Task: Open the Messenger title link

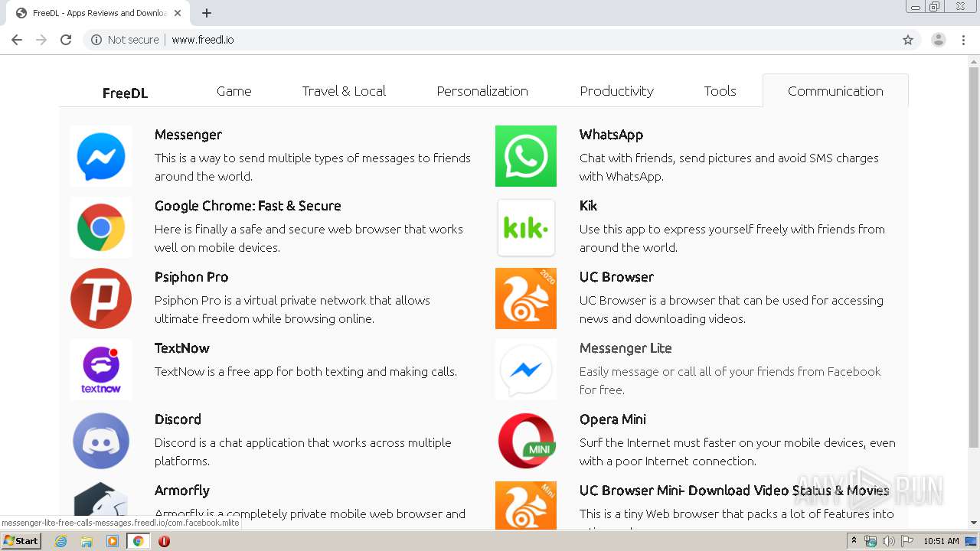Action: click(188, 135)
